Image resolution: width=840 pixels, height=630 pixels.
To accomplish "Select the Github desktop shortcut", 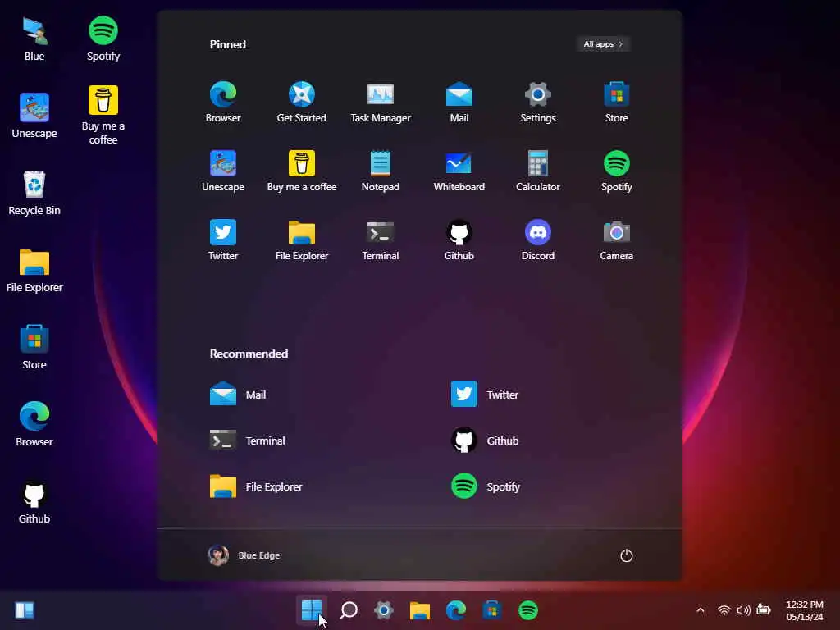I will [x=34, y=501].
